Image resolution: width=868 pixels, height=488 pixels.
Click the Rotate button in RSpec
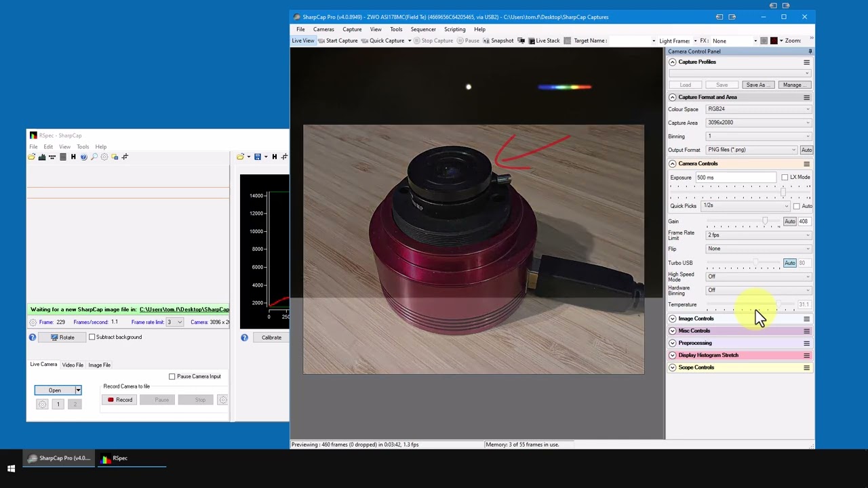click(x=62, y=337)
